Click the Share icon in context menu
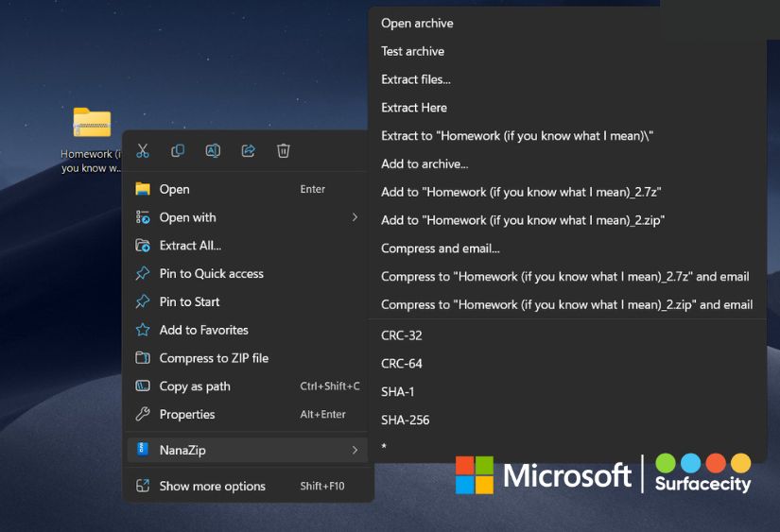The width and height of the screenshot is (780, 532). pos(249,151)
